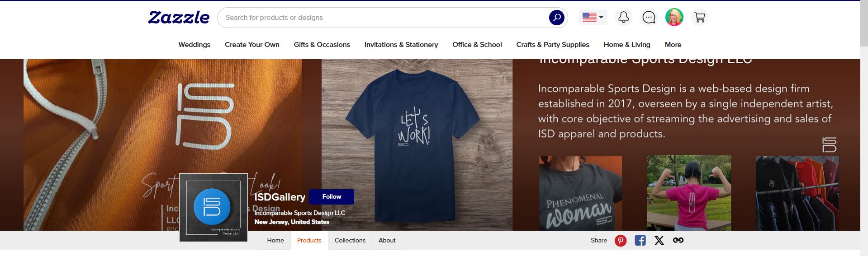Open the shopping cart
This screenshot has height=256, width=868.
click(x=700, y=18)
